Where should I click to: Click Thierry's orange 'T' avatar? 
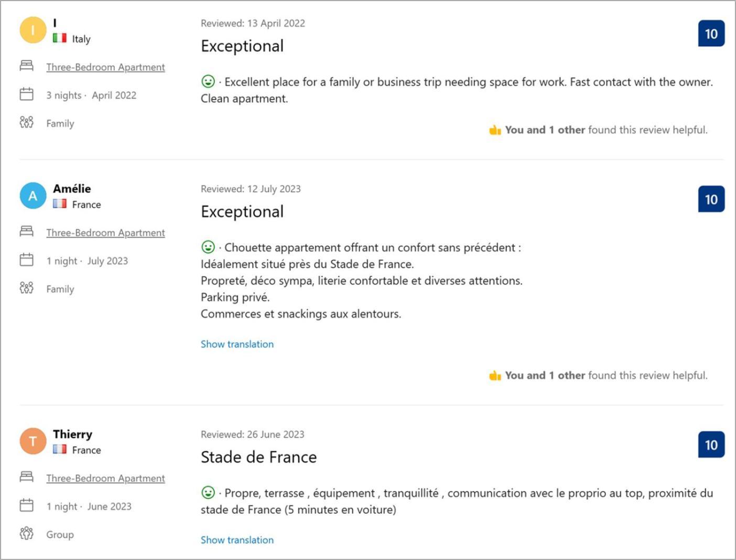tap(33, 441)
